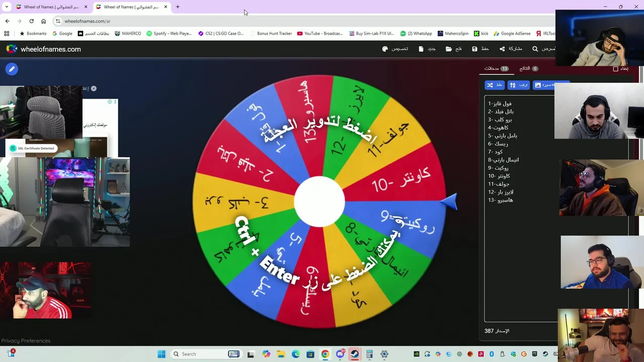644x362 pixels.
Task: Open Settings gear from the taskbar
Action: pos(384,354)
